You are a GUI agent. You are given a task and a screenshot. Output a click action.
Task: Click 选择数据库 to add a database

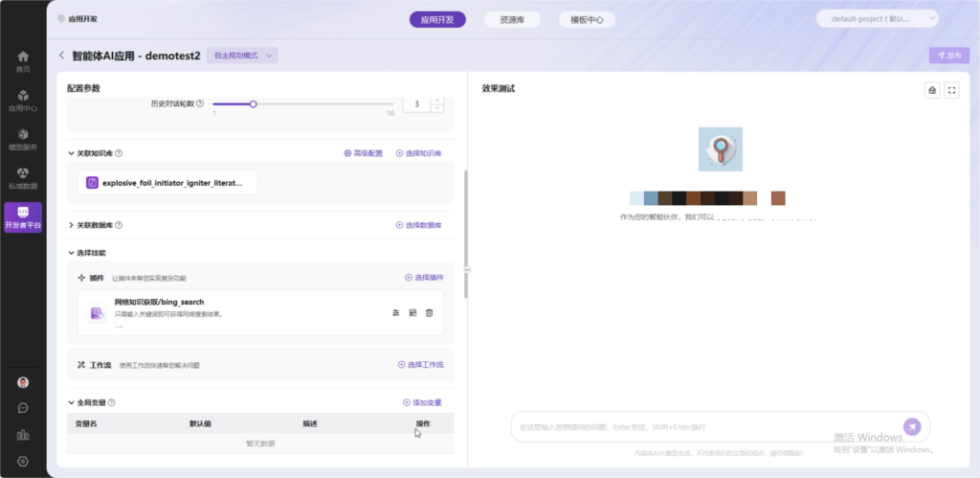pyautogui.click(x=419, y=224)
